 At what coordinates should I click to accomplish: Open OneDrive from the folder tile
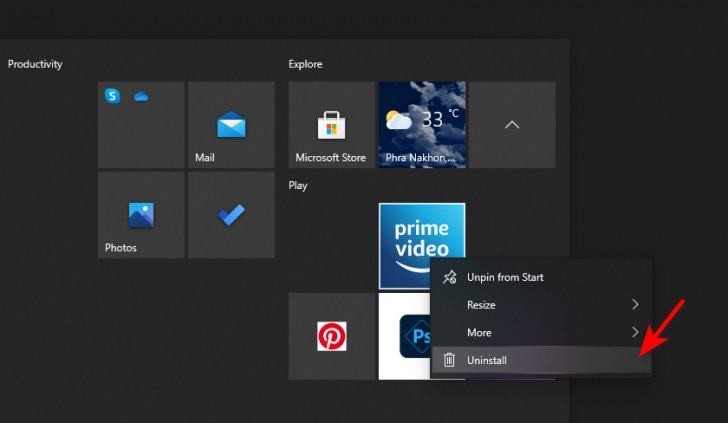tap(141, 97)
